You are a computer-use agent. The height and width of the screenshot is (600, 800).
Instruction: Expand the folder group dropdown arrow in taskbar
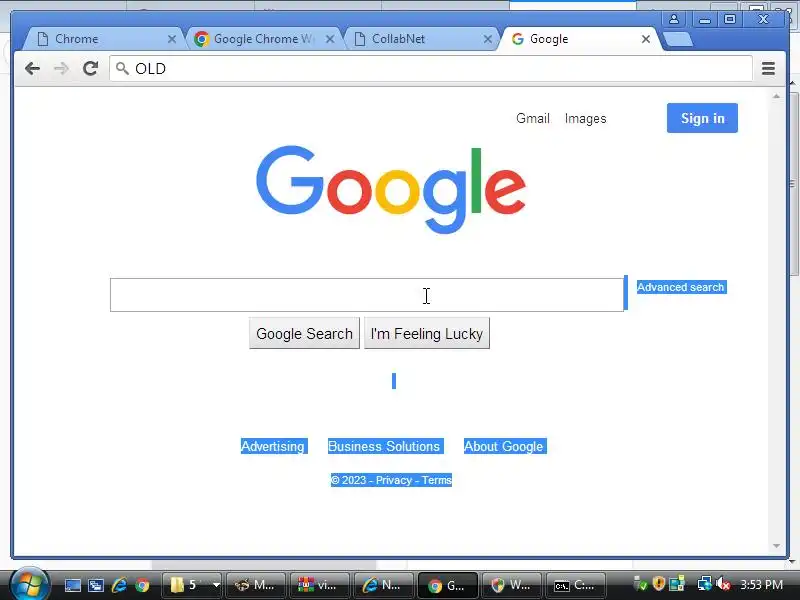[x=216, y=585]
